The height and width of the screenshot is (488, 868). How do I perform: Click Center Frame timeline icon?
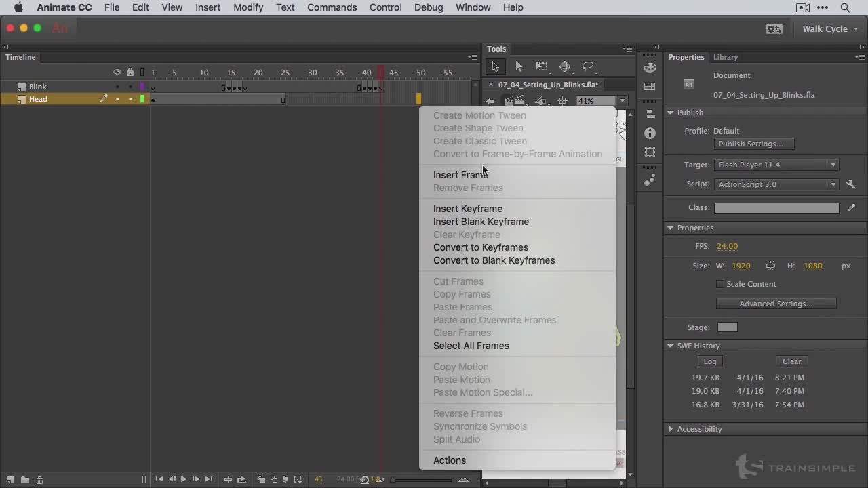coord(228,479)
